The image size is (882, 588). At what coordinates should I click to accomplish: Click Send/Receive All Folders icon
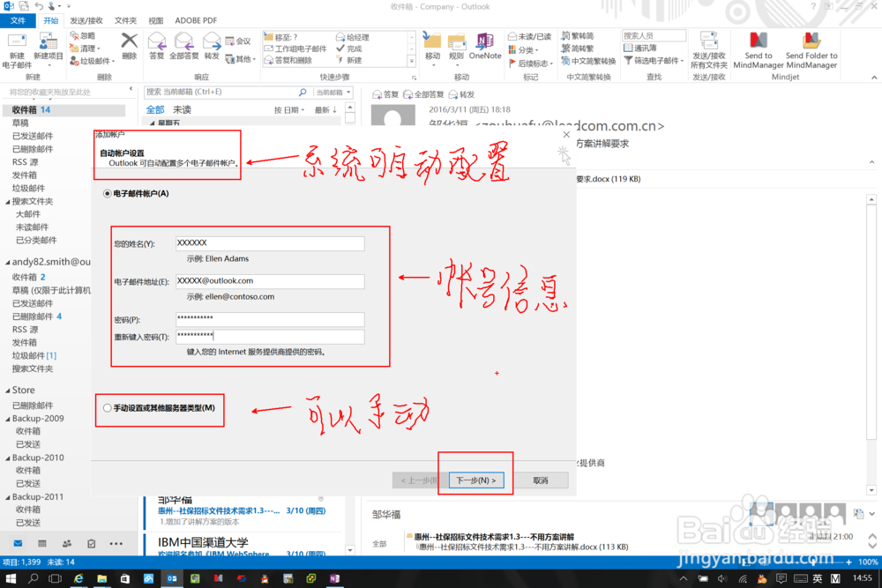click(x=709, y=41)
